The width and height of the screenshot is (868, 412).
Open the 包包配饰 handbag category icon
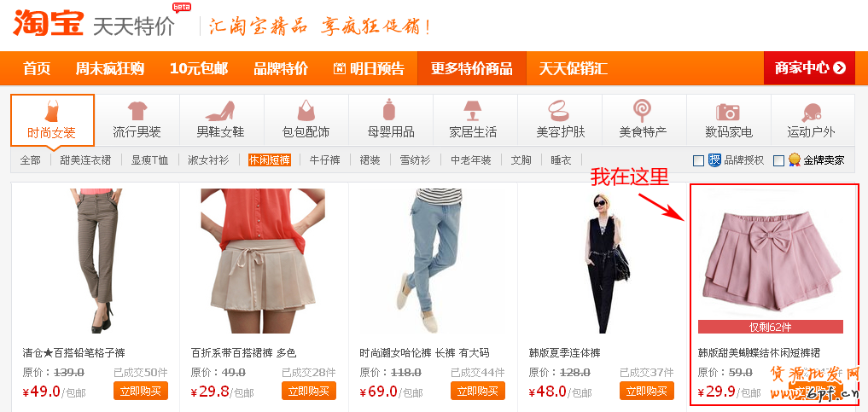(306, 111)
